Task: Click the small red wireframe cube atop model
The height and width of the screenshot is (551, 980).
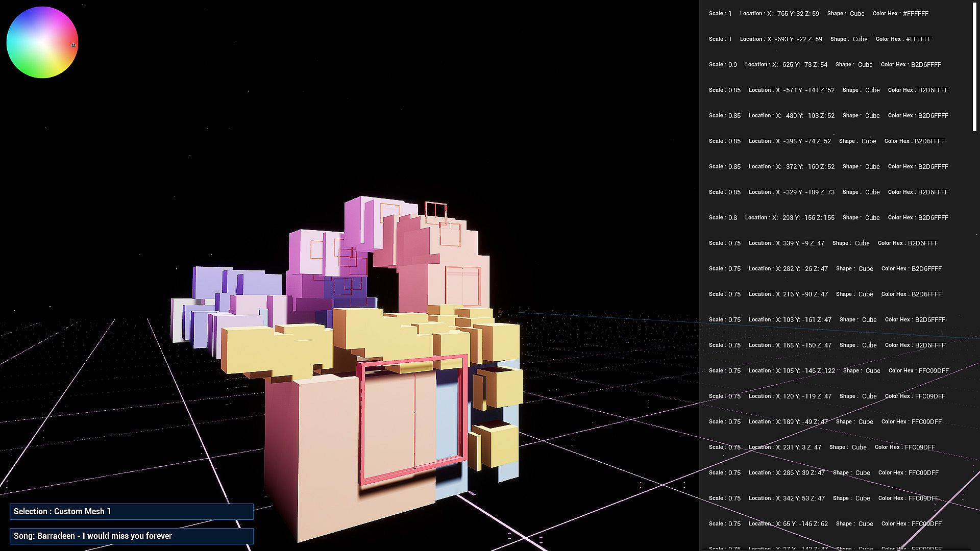Action: click(x=435, y=212)
